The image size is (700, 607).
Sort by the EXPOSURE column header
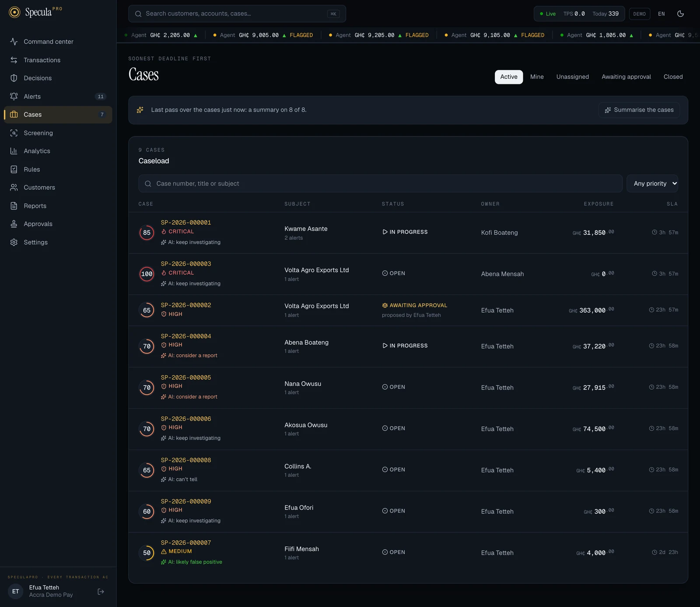(x=598, y=204)
